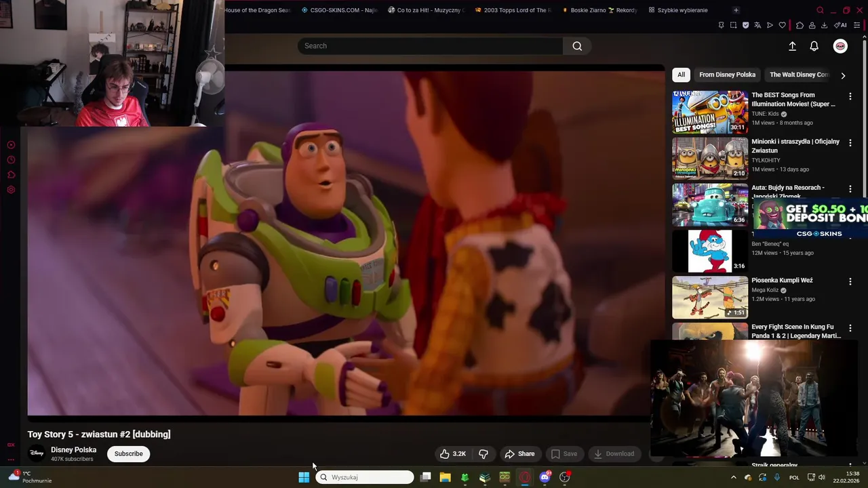Open options menu for Kung Fu Panda video
Screen dimensions: 868x488
tap(850, 328)
